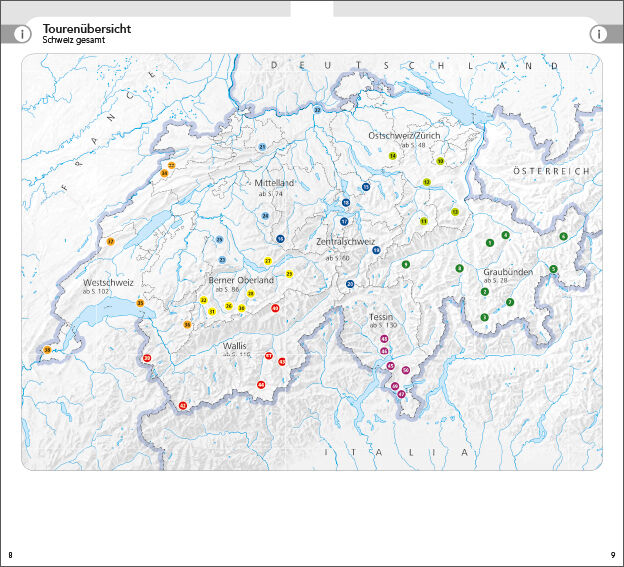The height and width of the screenshot is (567, 624).
Task: Click the Ostschweiz/Zürich region label
Action: (x=402, y=135)
